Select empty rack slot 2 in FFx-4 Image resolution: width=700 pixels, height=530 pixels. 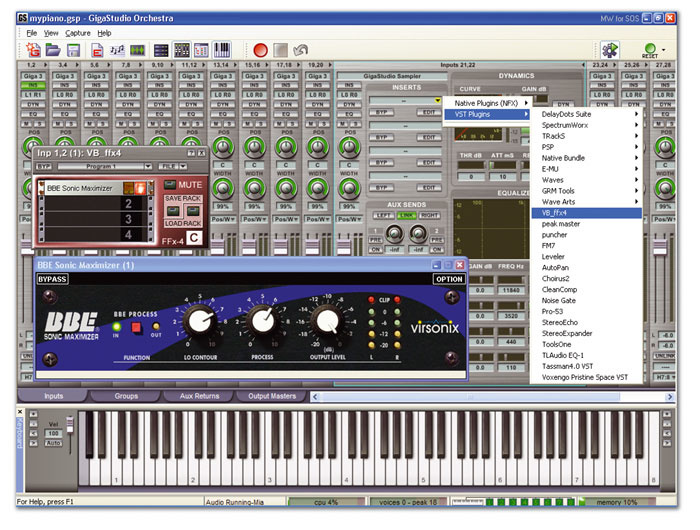point(96,204)
